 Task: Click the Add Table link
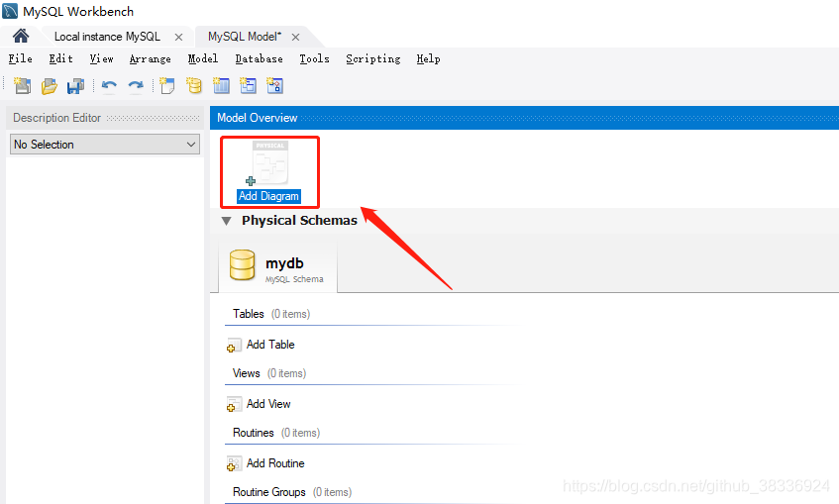pyautogui.click(x=270, y=345)
